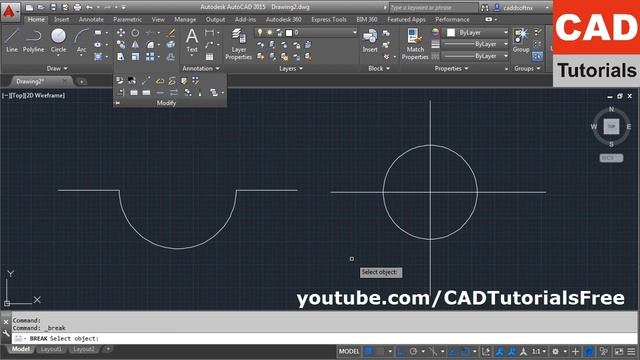Expand the Properties panel
Screen dimensions: 640x360
tap(451, 69)
